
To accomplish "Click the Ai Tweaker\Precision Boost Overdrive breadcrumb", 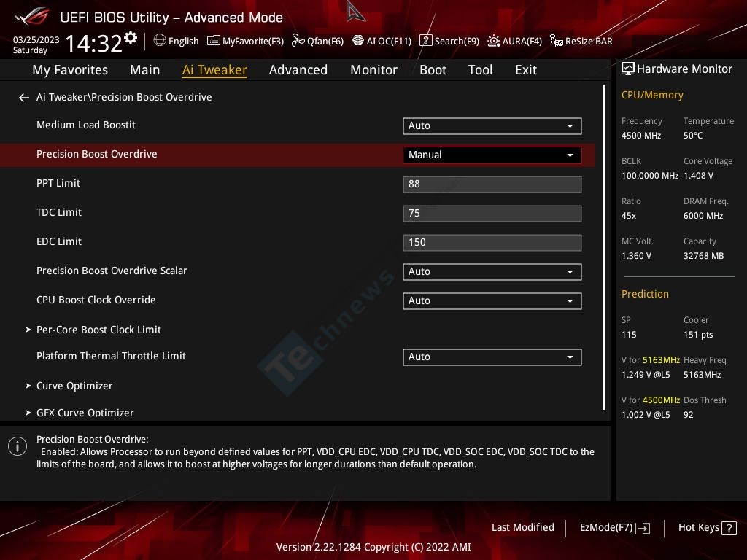I will point(124,97).
